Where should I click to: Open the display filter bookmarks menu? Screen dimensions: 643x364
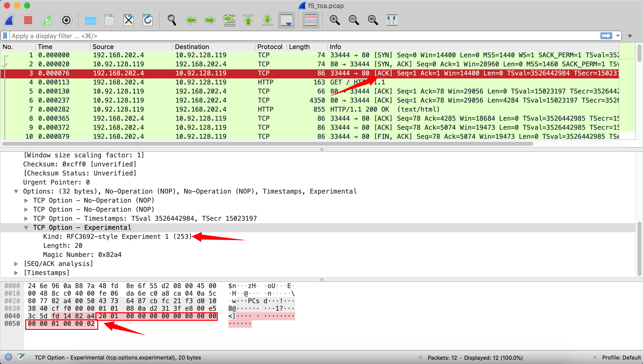coord(5,36)
